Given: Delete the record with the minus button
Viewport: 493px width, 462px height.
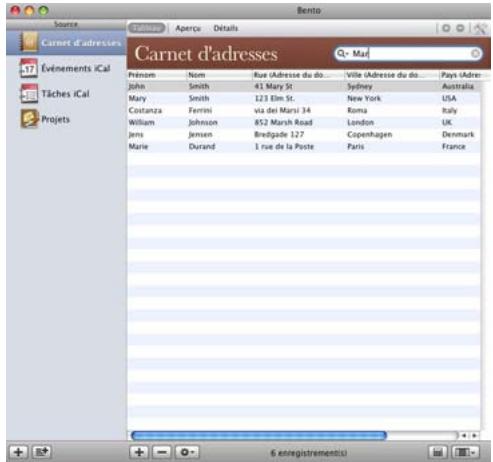Looking at the screenshot, I should point(162,452).
